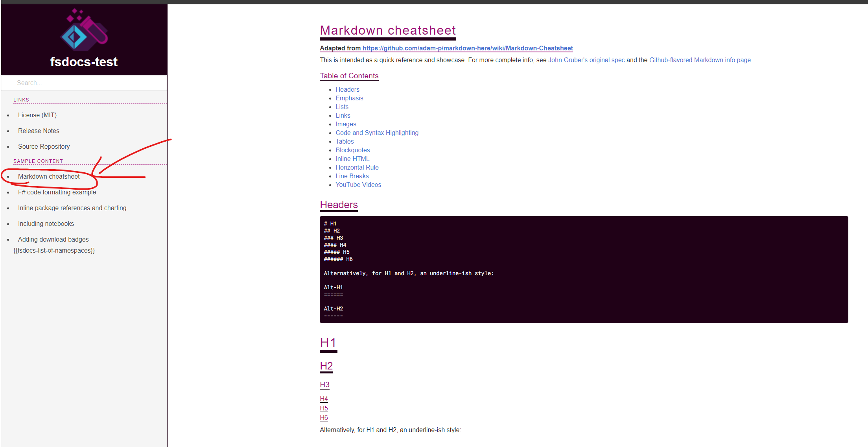Jump to Line Breaks section
Image resolution: width=868 pixels, height=447 pixels.
point(352,176)
